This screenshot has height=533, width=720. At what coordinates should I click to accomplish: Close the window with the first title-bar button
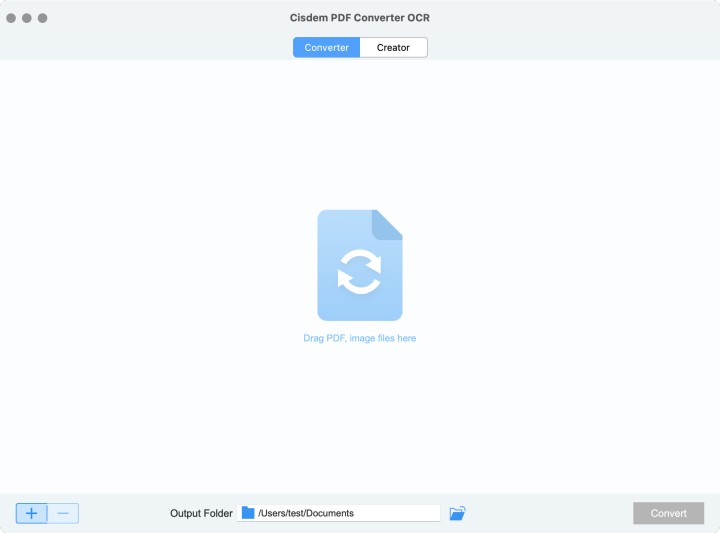[11, 18]
